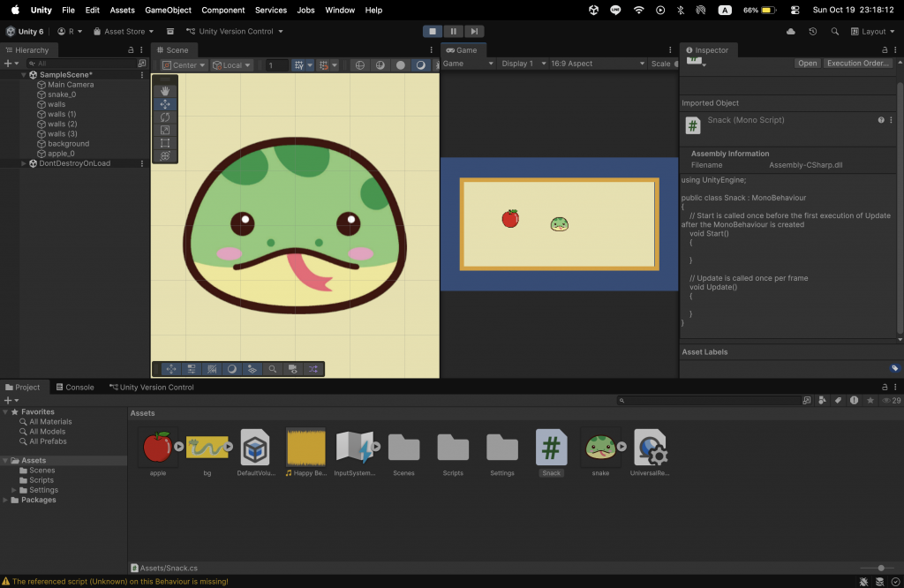Select the Scale tool in Scene overlay
The image size is (904, 588).
click(x=165, y=130)
